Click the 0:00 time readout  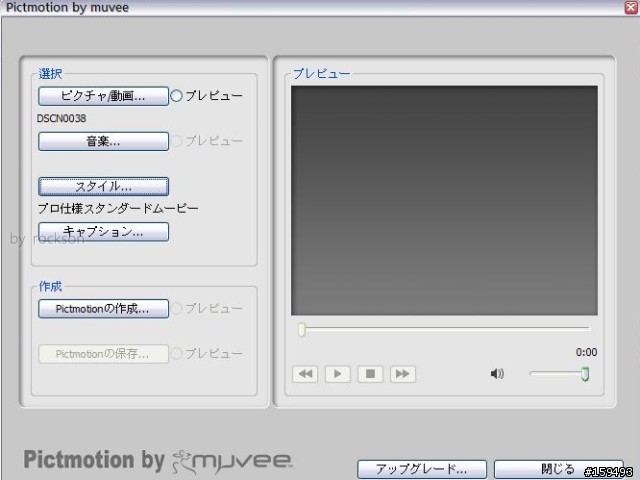(586, 352)
